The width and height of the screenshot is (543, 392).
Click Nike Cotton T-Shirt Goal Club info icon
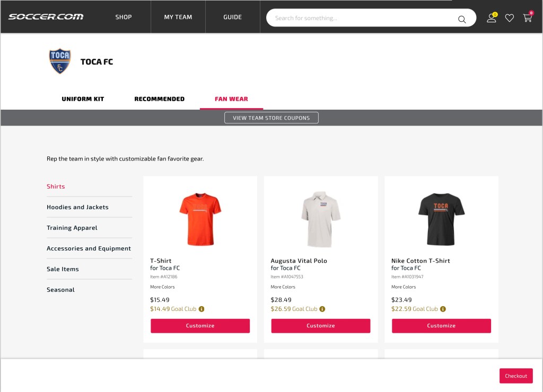tap(443, 309)
